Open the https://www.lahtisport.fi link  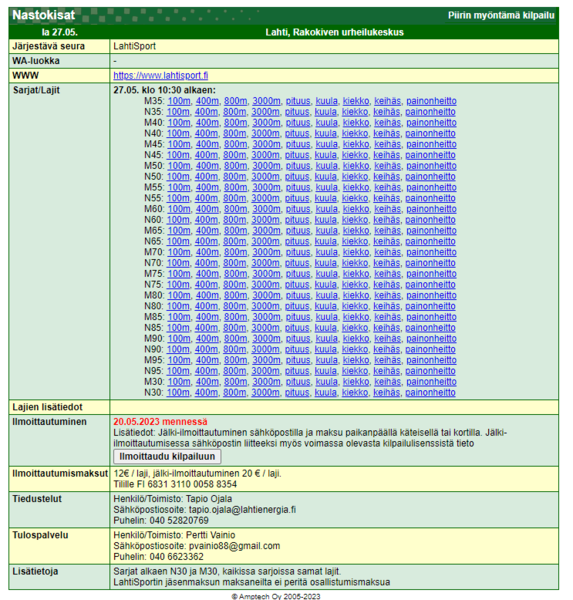(x=161, y=75)
